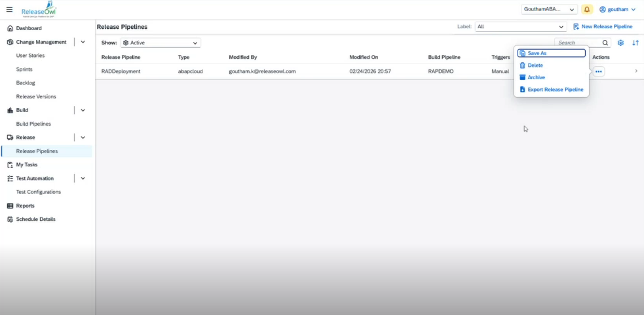Image resolution: width=644 pixels, height=315 pixels.
Task: Open User Stories in sidebar
Action: coord(30,56)
